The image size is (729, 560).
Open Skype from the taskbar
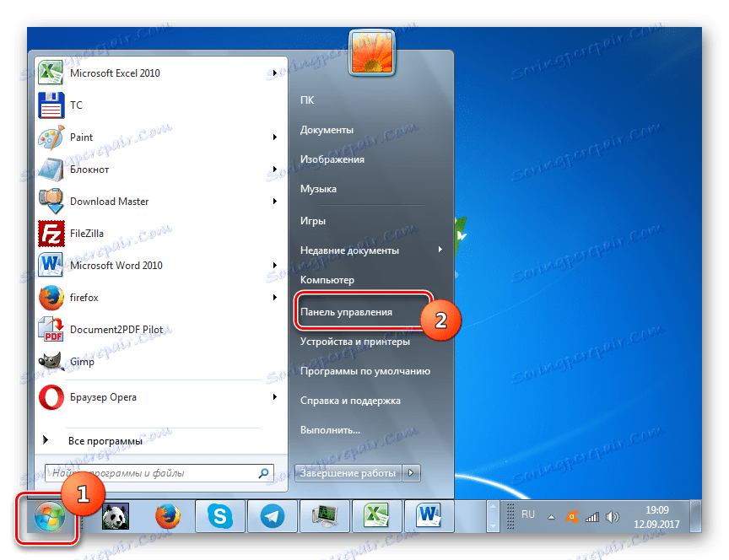coord(220,516)
